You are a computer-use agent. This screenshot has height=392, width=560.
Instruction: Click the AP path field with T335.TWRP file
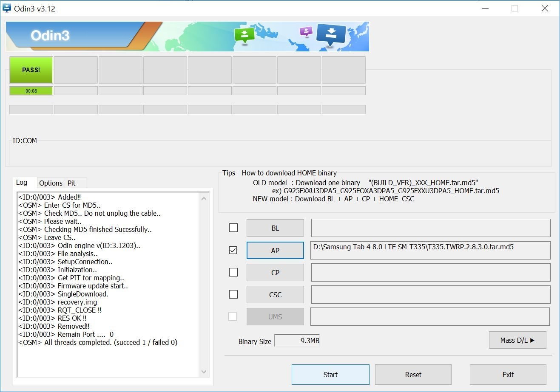point(430,250)
